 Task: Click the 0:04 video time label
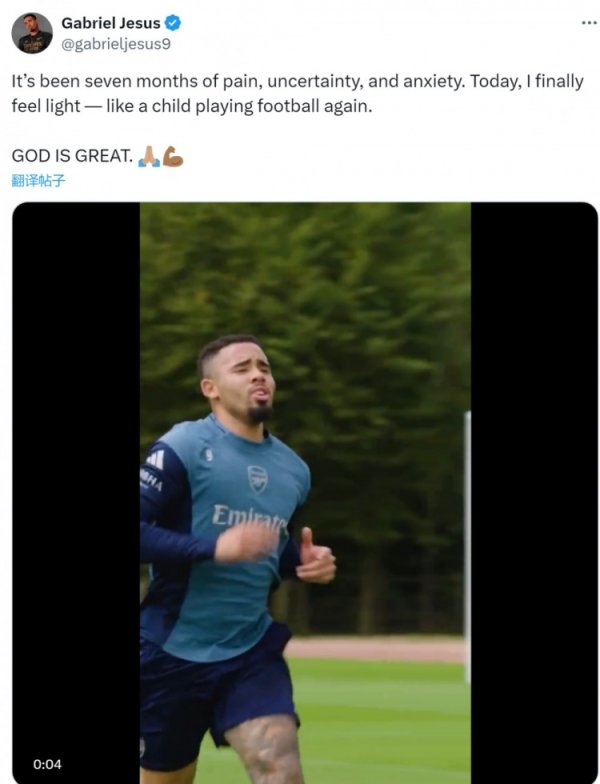[x=47, y=764]
